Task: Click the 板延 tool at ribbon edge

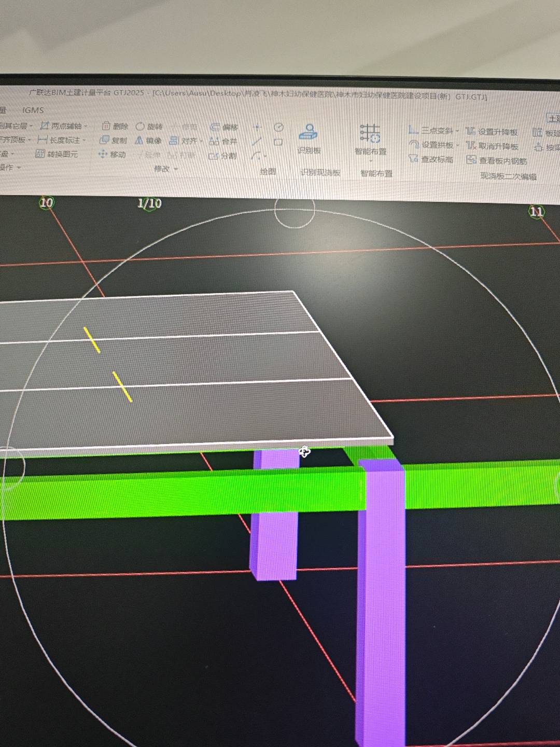Action: 547,133
